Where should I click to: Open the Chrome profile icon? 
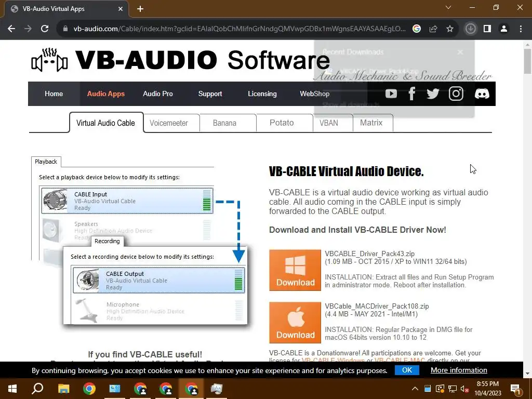click(x=504, y=29)
